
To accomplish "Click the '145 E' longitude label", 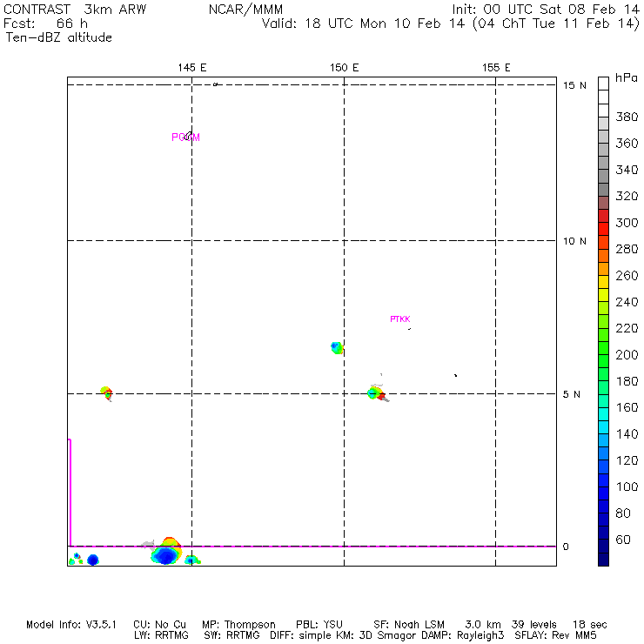I will (192, 68).
